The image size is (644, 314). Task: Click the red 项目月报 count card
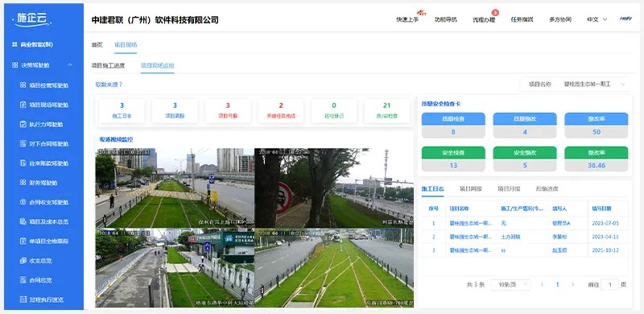point(228,110)
